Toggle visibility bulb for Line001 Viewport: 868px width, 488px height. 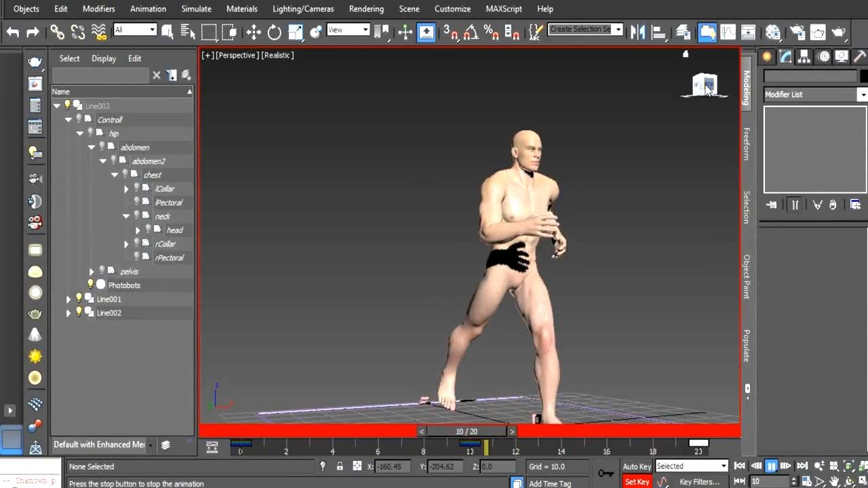[79, 298]
